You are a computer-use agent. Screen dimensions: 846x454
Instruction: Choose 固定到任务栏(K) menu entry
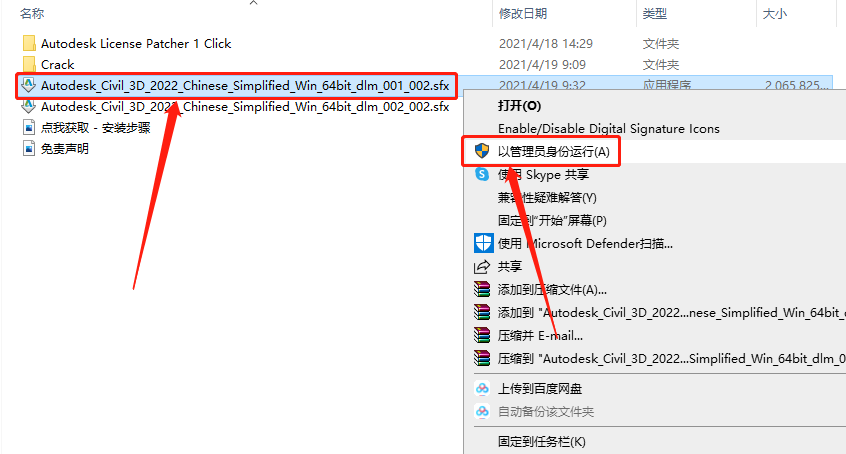[x=542, y=442]
